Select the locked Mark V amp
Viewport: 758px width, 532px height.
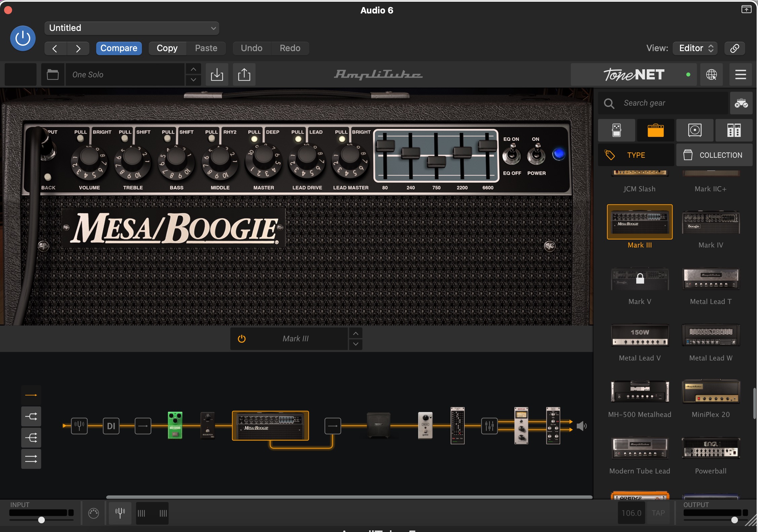point(640,279)
